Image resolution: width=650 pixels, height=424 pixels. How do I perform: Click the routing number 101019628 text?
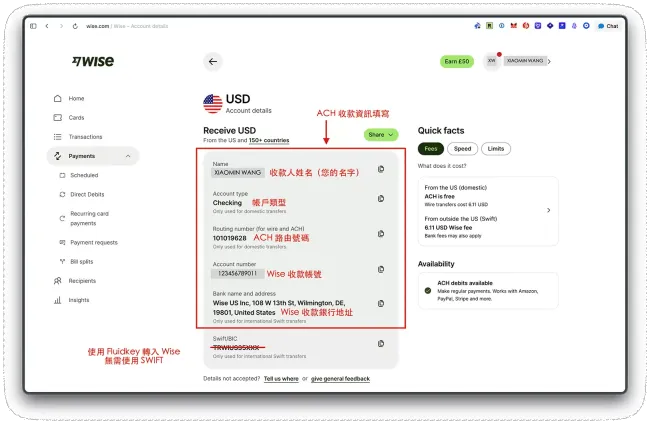point(229,238)
